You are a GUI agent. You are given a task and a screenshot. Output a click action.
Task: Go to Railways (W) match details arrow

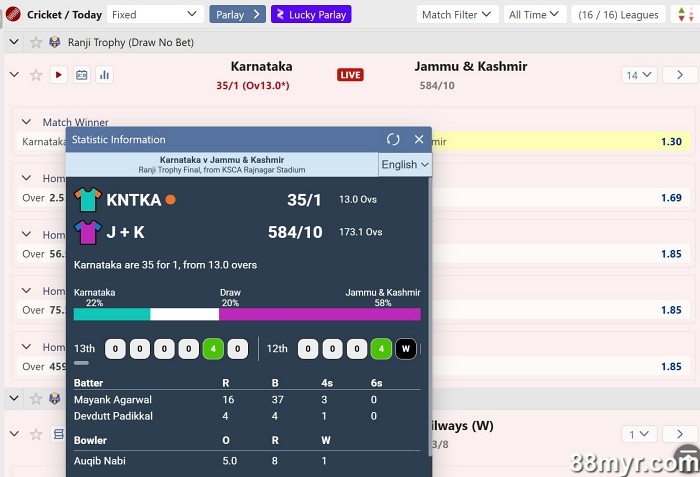pos(679,434)
